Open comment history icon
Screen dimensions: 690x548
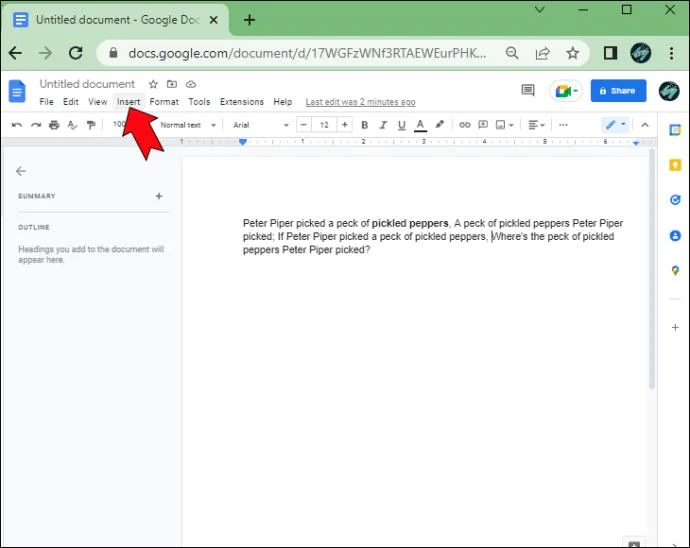pos(528,91)
